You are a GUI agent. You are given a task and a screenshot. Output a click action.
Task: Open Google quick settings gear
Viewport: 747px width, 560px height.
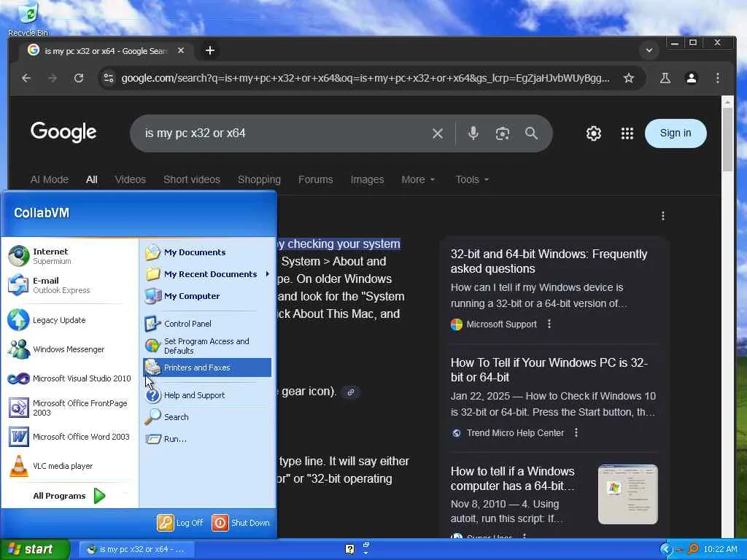pyautogui.click(x=594, y=133)
